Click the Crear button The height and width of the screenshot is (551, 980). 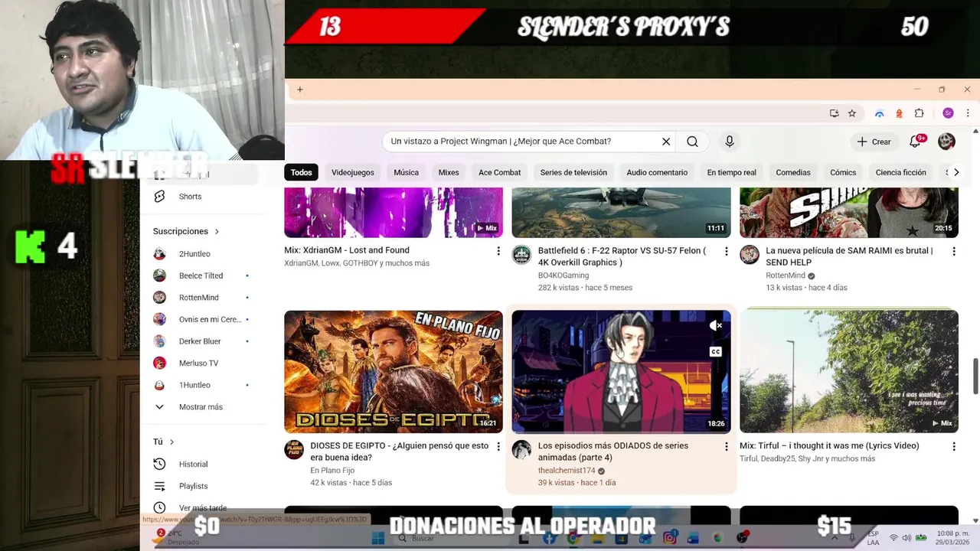pyautogui.click(x=874, y=142)
